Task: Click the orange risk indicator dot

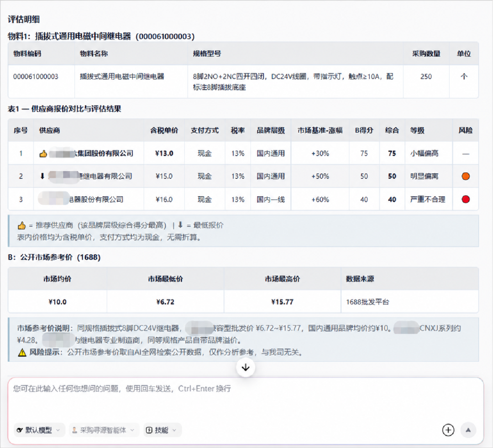Action: click(x=466, y=176)
